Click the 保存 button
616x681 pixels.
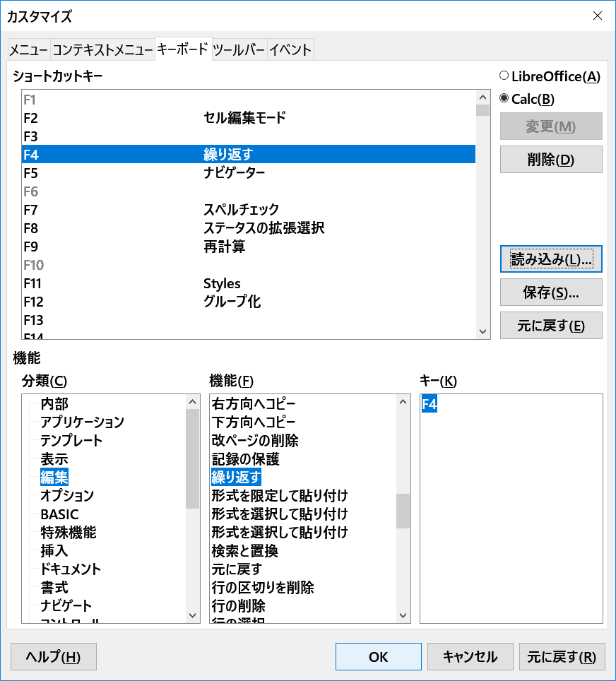tap(550, 292)
